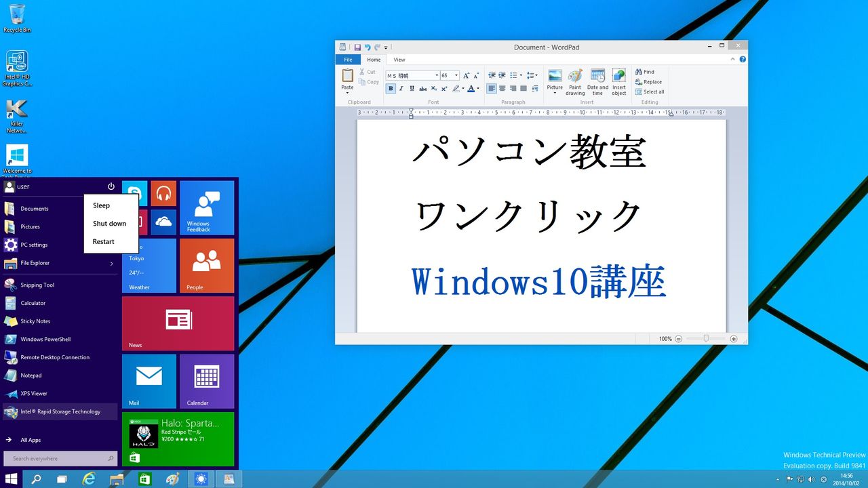Click the power icon in Start menu

pyautogui.click(x=111, y=186)
